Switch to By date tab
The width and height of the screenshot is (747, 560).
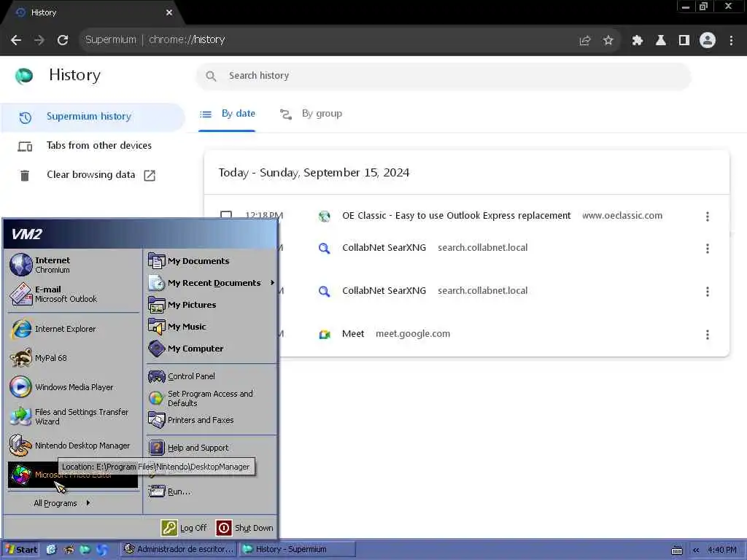click(x=228, y=114)
